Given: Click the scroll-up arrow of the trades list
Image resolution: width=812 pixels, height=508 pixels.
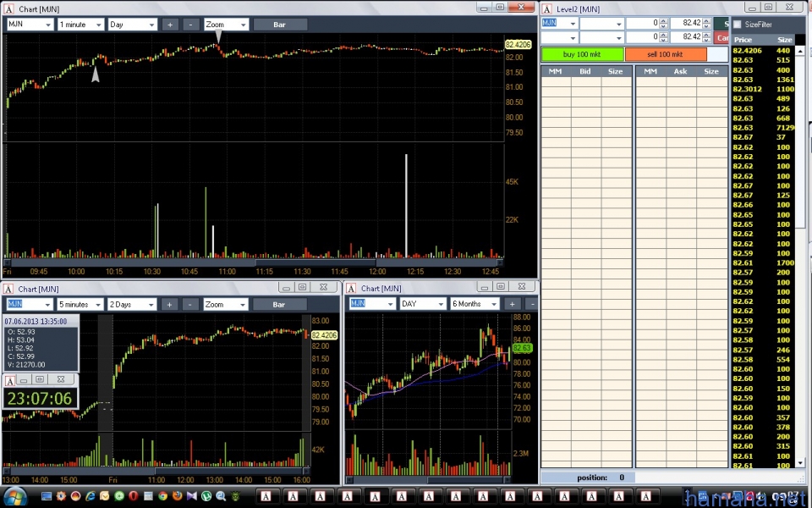Looking at the screenshot, I should click(800, 51).
